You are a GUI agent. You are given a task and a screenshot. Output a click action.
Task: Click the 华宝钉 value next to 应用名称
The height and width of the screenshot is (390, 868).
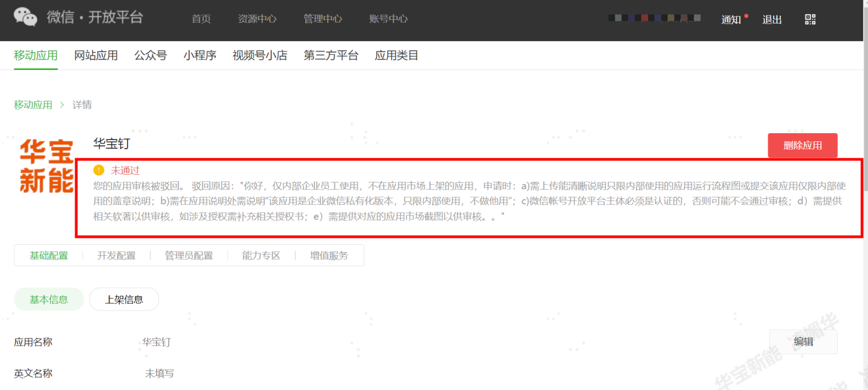(x=157, y=342)
